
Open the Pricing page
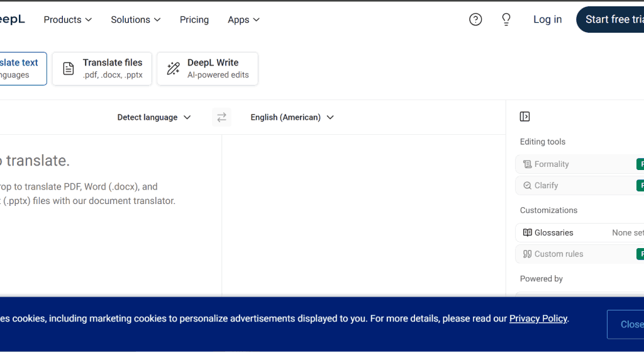(194, 20)
